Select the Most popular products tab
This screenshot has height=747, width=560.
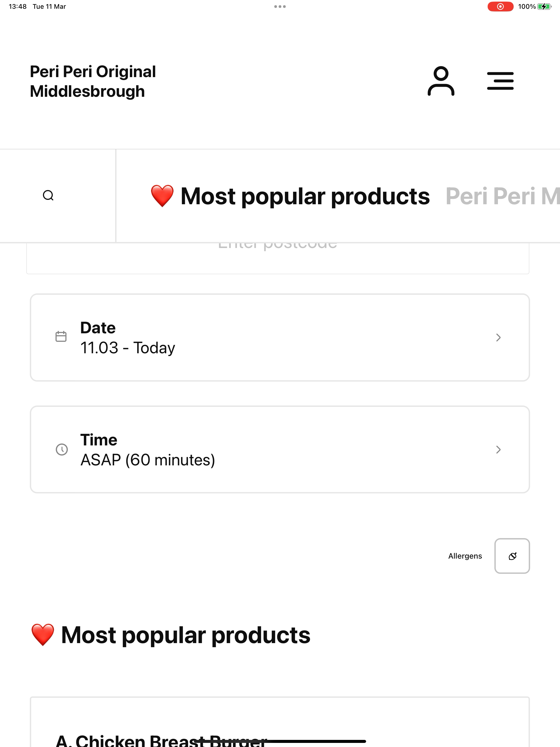(x=290, y=196)
